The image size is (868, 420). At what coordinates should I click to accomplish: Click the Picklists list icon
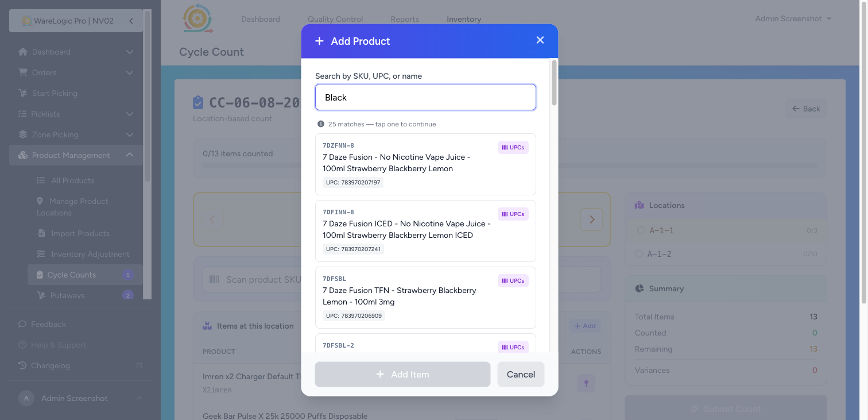[x=23, y=114]
